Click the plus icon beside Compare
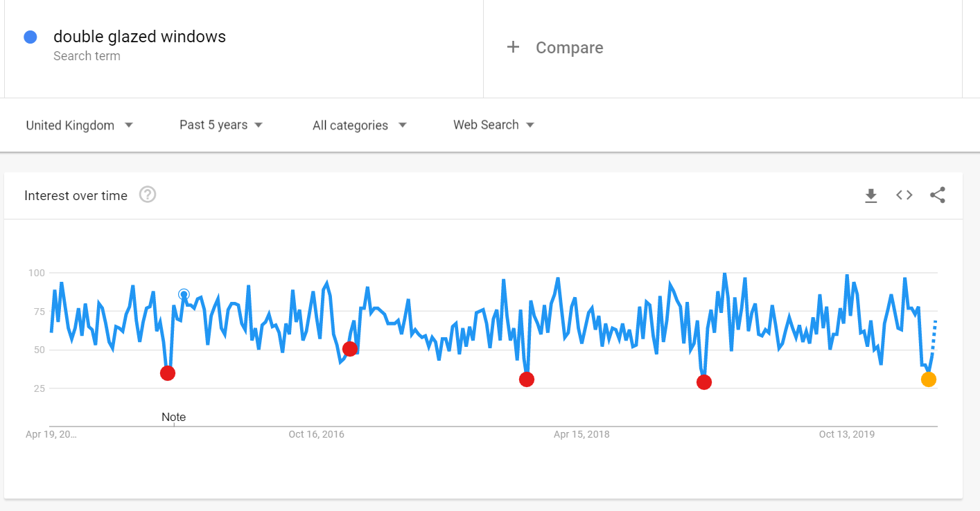Screen dimensions: 980x511 click(x=513, y=47)
